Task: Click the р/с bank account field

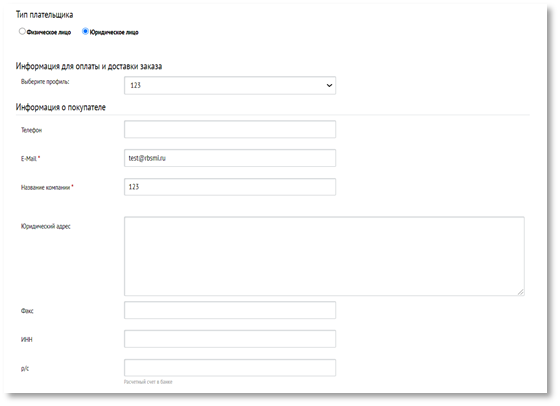Action: click(x=230, y=367)
